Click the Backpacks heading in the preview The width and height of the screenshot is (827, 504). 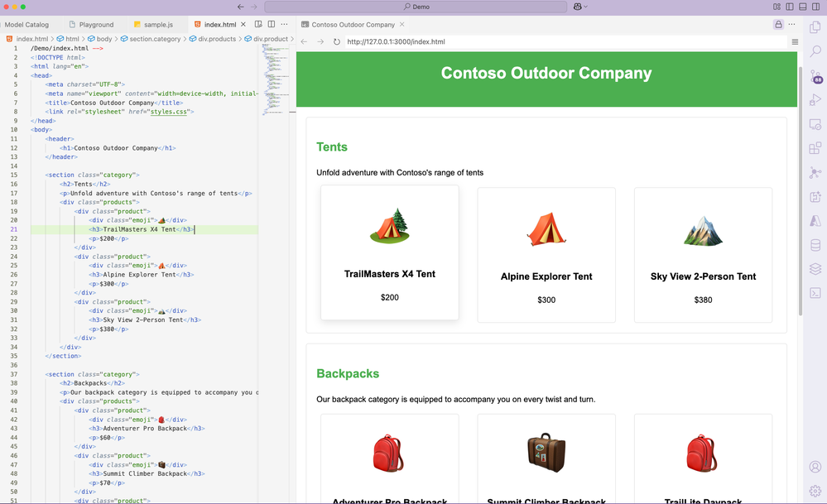[x=348, y=374]
